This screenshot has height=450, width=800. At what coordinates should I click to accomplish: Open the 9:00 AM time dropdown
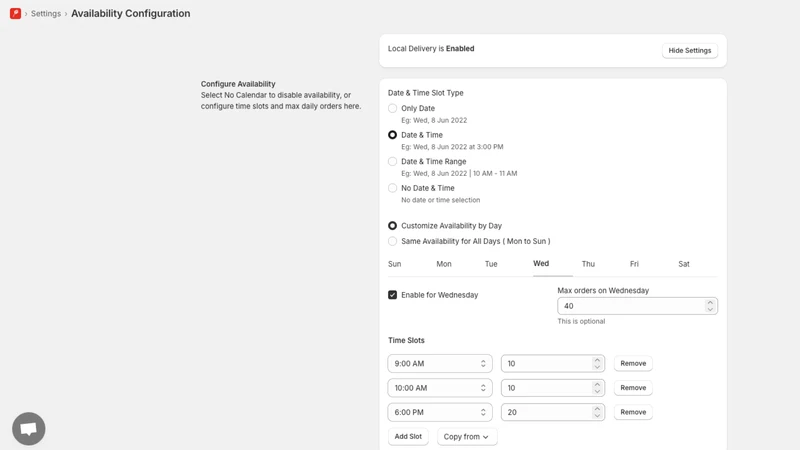[x=440, y=363]
